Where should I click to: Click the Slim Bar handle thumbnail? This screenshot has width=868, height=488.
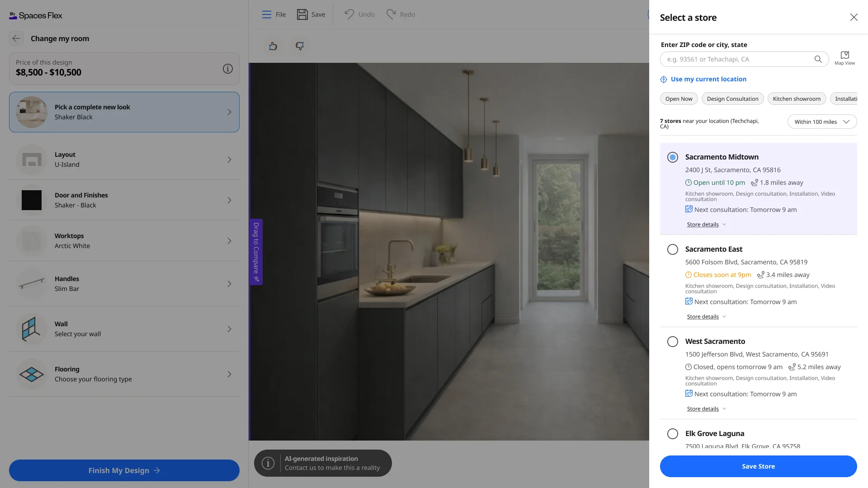pos(32,284)
